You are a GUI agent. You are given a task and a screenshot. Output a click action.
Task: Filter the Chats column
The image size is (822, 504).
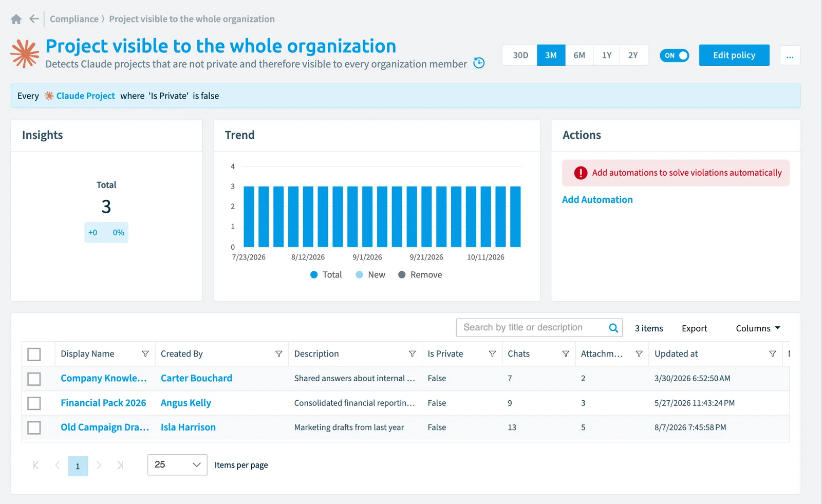click(566, 354)
